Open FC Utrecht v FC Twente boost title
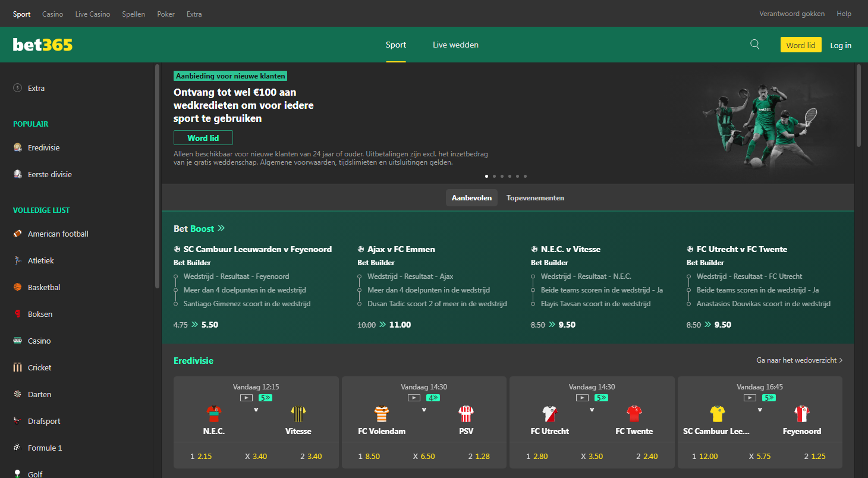 [x=742, y=249]
